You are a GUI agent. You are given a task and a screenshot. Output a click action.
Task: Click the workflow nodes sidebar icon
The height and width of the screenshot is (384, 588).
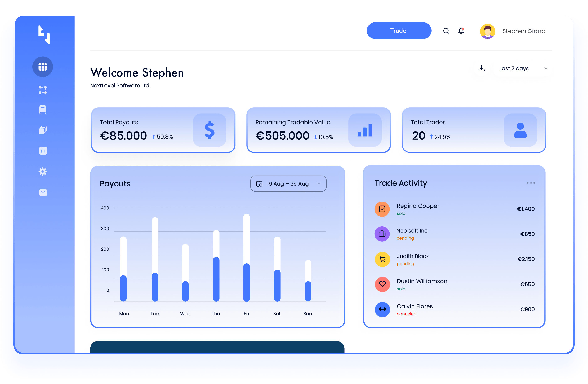click(x=42, y=90)
